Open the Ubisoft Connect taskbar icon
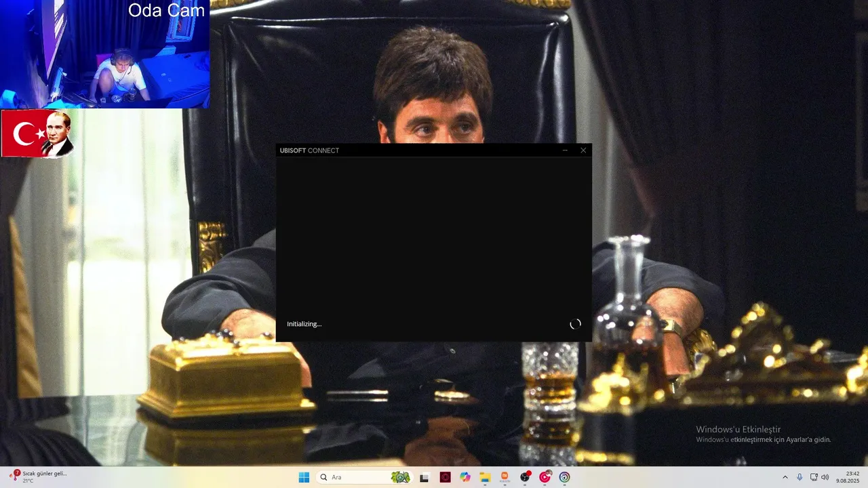The image size is (868, 488). 564,477
